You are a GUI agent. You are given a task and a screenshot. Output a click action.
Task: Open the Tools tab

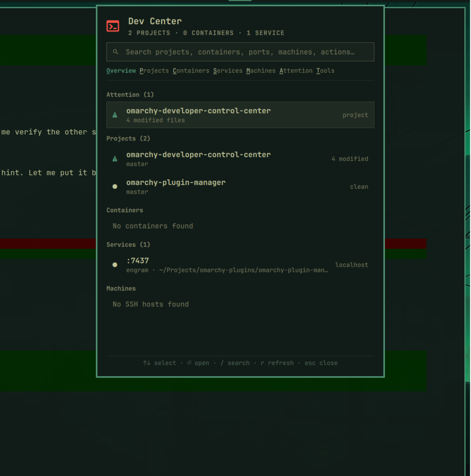(325, 71)
